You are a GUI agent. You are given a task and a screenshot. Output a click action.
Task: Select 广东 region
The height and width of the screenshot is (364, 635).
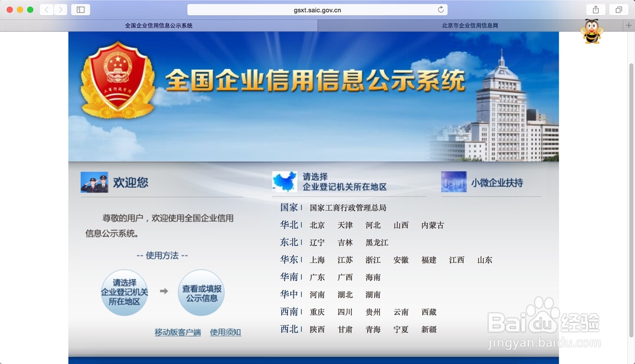tap(317, 278)
